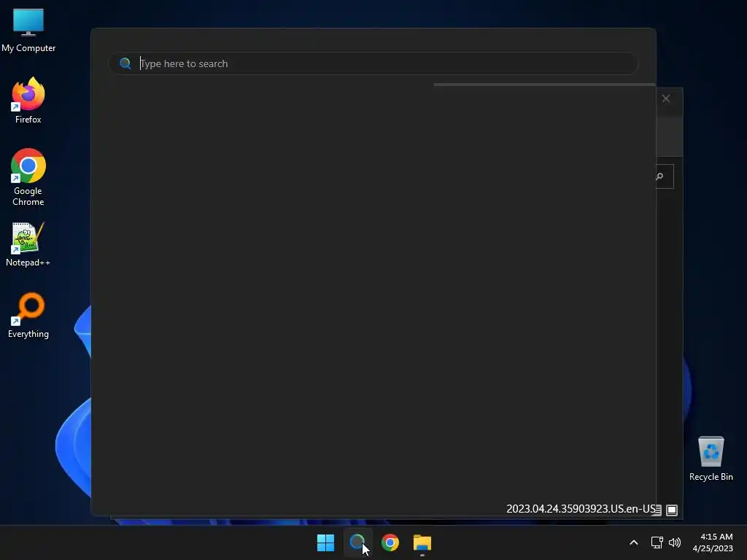This screenshot has height=560, width=747.
Task: Click the taskbar Search icon
Action: click(x=357, y=542)
